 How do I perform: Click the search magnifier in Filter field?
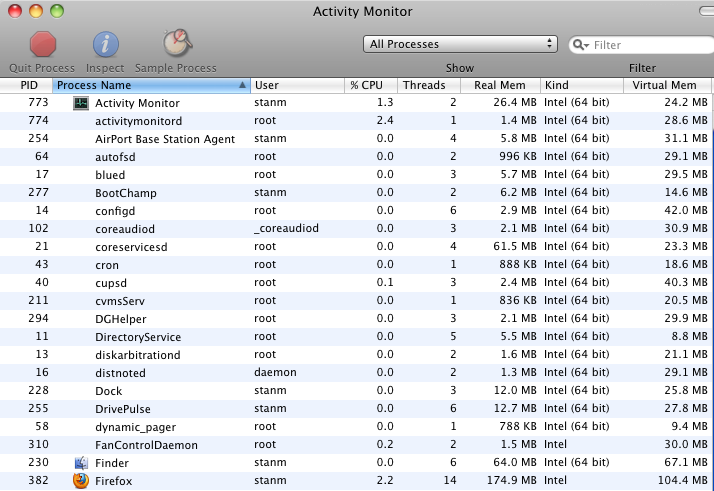point(581,45)
